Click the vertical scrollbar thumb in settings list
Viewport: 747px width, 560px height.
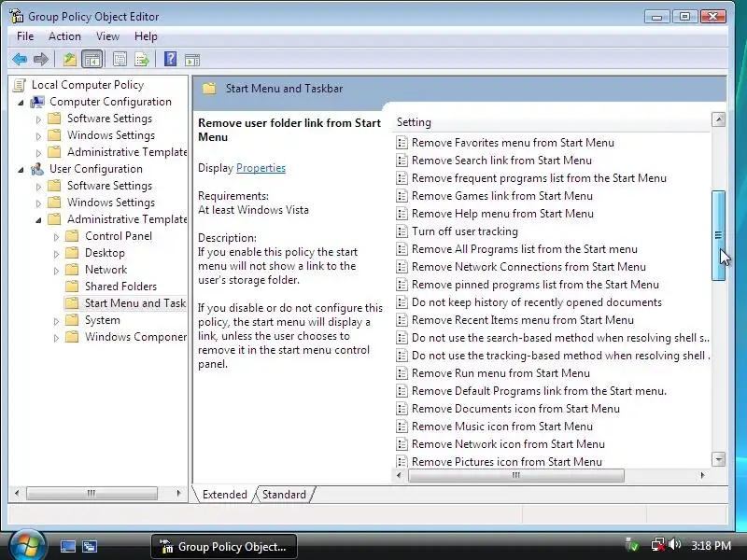pyautogui.click(x=718, y=235)
